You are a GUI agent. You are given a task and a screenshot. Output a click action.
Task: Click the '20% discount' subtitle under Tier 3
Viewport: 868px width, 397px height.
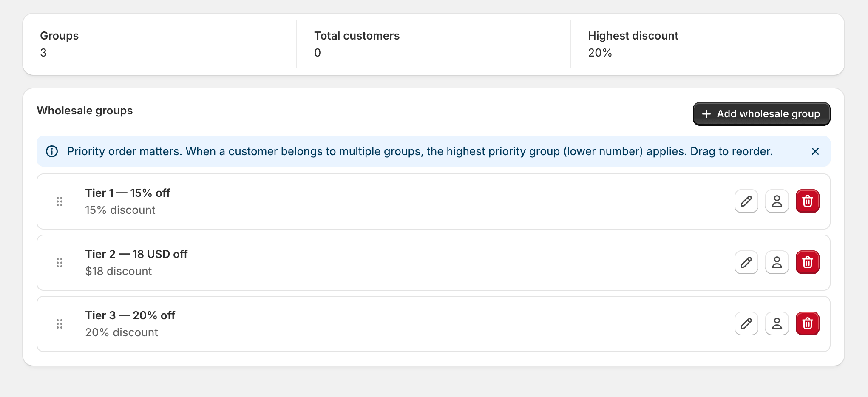click(x=122, y=332)
